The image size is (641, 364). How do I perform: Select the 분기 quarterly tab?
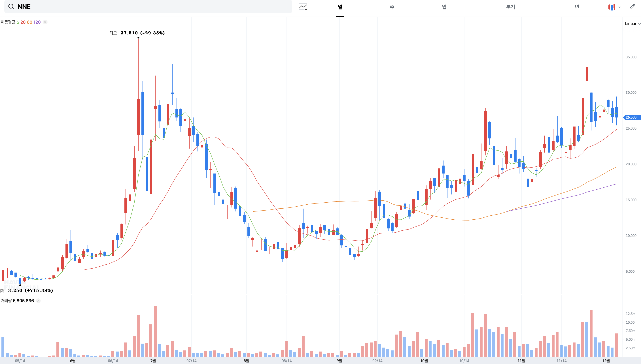(510, 7)
